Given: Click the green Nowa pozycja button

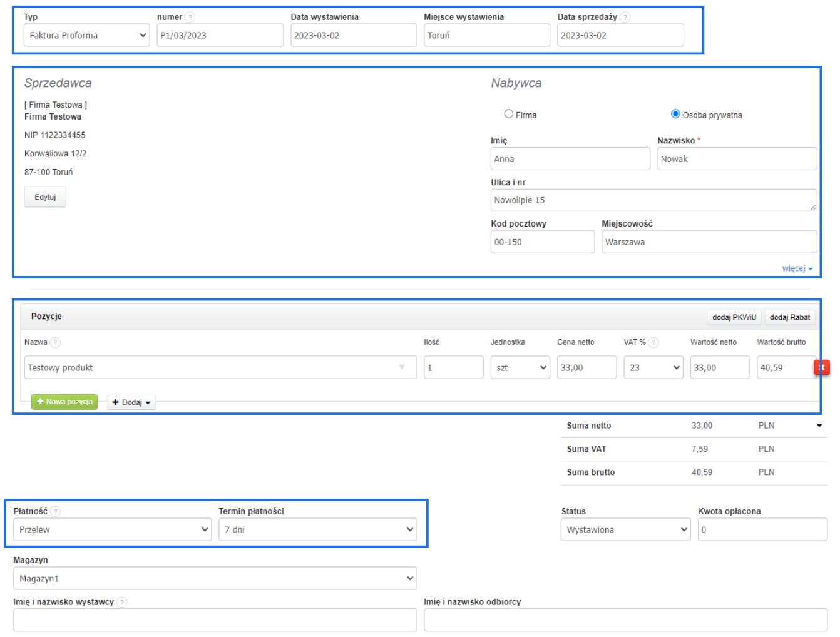Looking at the screenshot, I should pyautogui.click(x=64, y=402).
